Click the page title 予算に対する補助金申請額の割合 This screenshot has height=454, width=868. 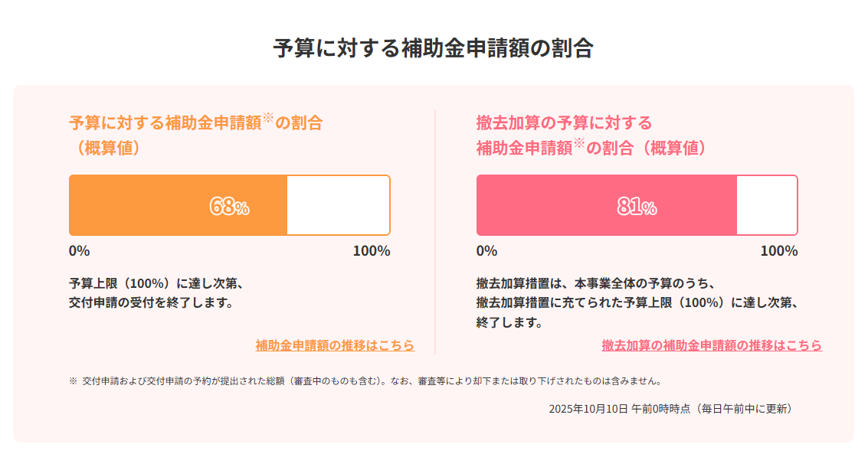point(434,48)
